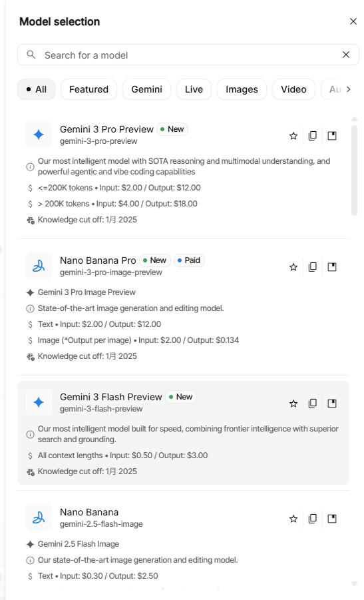Viewport: 364px width, 600px height.
Task: Star the Nano Banana model
Action: tap(293, 519)
